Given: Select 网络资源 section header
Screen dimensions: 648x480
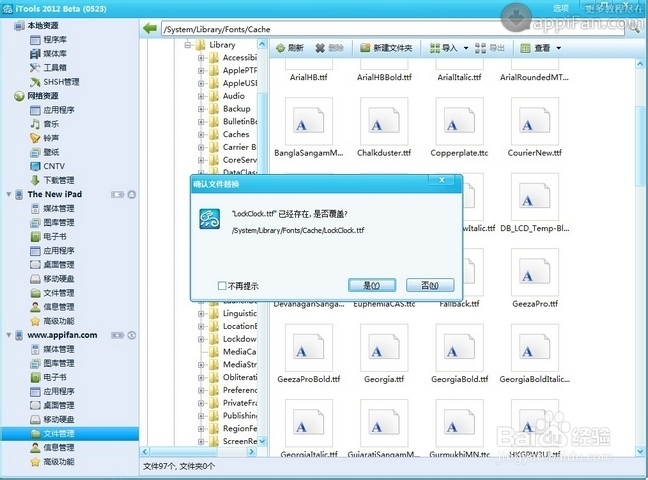Looking at the screenshot, I should point(37,96).
